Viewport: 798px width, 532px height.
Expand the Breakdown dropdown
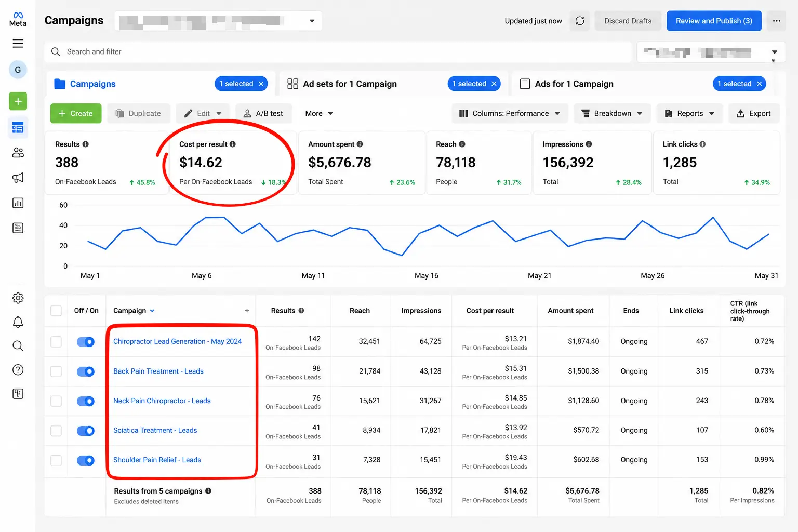(612, 114)
